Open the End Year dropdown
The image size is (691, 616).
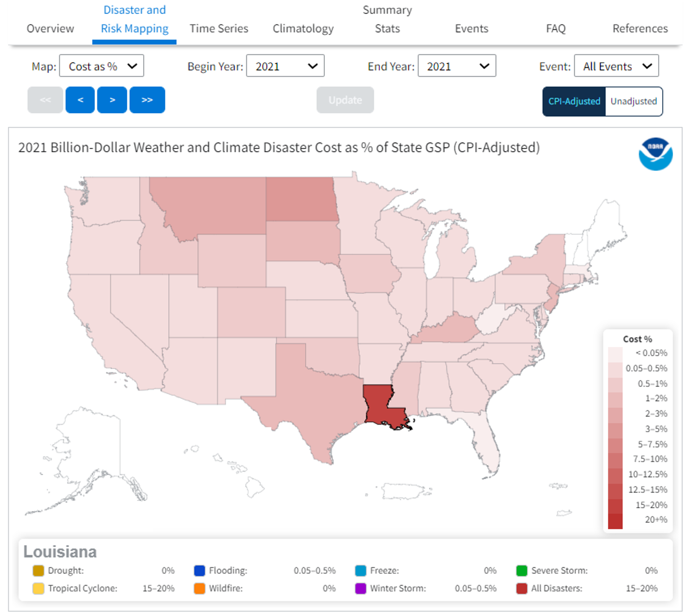click(x=457, y=66)
